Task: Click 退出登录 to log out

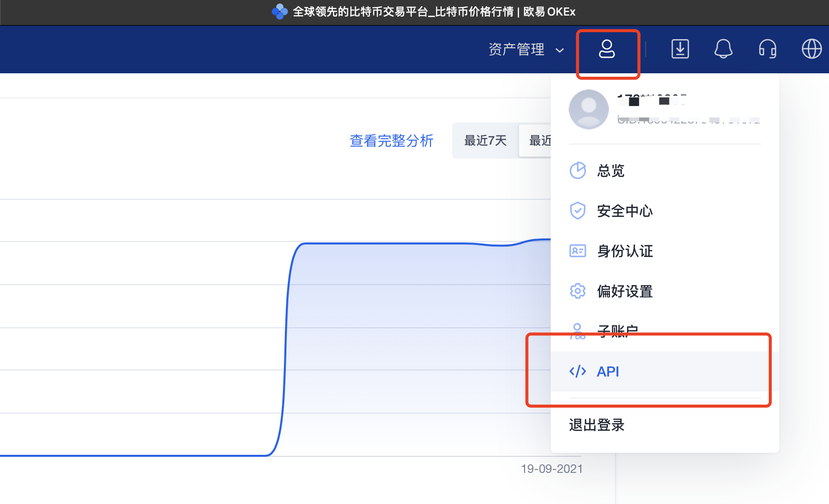Action: coord(597,425)
